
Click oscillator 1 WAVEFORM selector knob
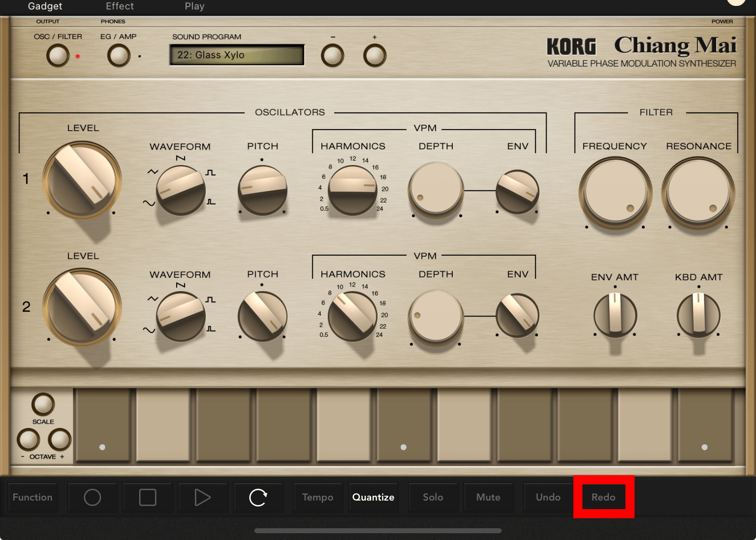click(x=181, y=190)
